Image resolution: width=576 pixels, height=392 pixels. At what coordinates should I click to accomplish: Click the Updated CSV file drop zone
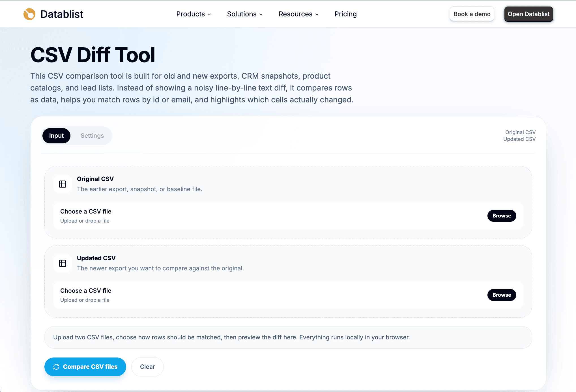[288, 295]
